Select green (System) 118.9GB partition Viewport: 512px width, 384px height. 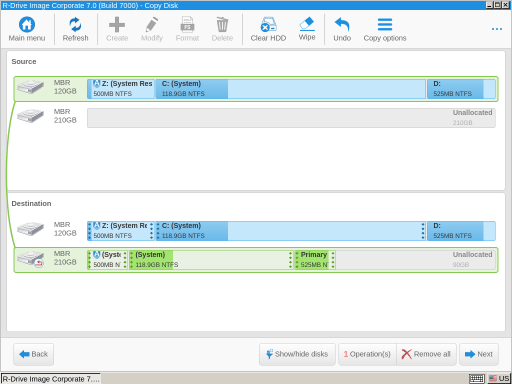pos(211,260)
